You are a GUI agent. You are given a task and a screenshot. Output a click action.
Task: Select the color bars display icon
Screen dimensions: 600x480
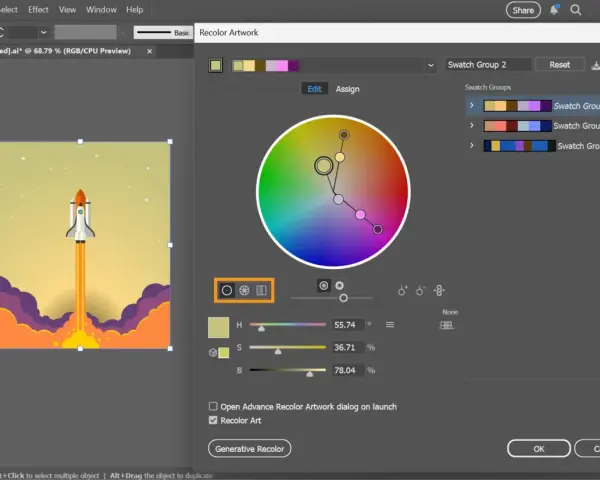click(x=261, y=291)
